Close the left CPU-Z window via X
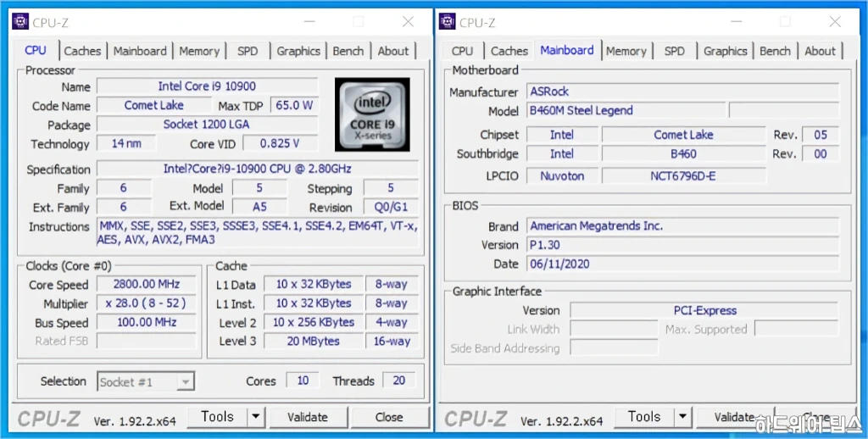This screenshot has height=439, width=868. (408, 21)
